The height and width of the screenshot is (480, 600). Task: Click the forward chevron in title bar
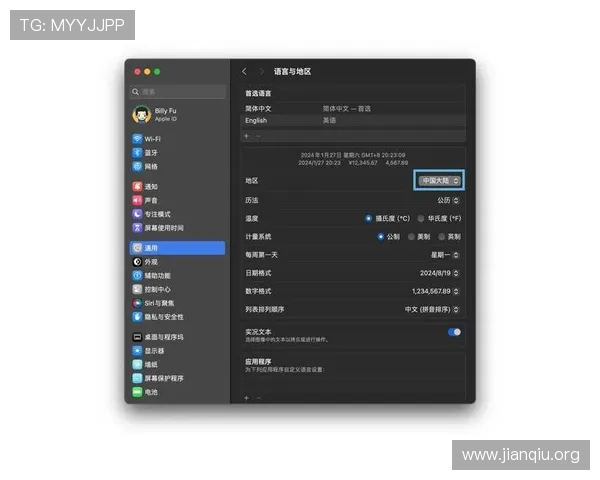(261, 72)
